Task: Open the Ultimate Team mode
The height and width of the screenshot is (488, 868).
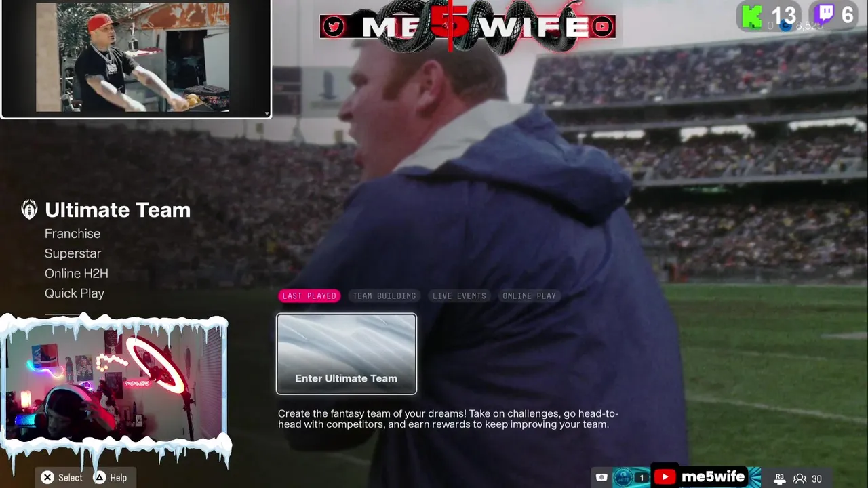Action: tap(117, 210)
